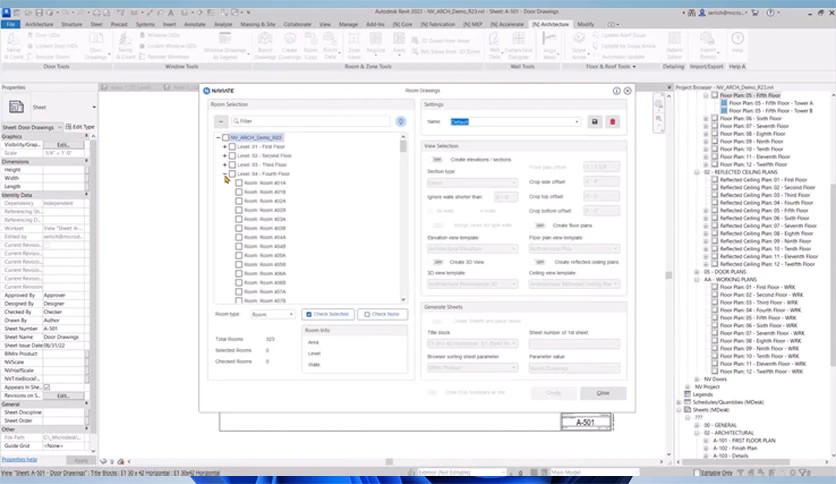Check Level 04 - Fourth Floor checkbox
The height and width of the screenshot is (484, 836).
pyautogui.click(x=232, y=174)
